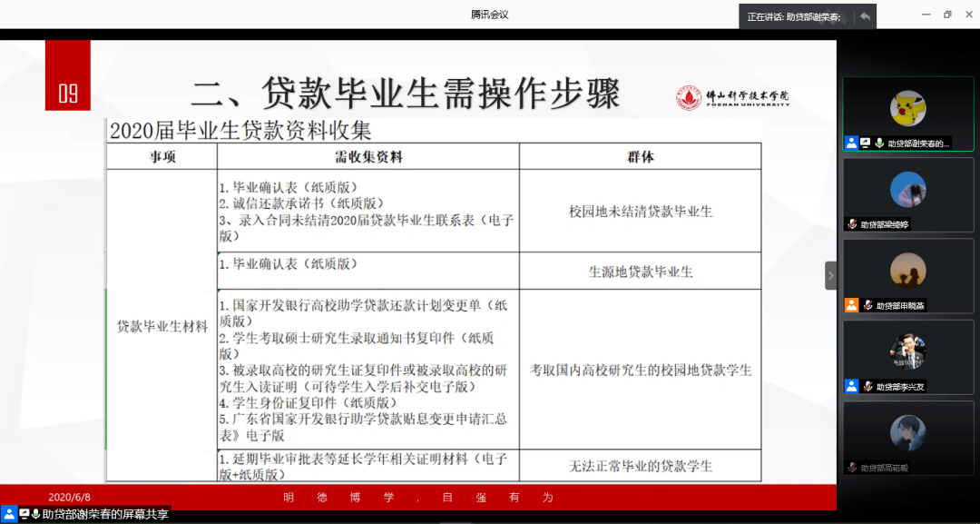Click the 助贷部谢荣春的屏幕共享 label
The height and width of the screenshot is (524, 980).
click(106, 515)
